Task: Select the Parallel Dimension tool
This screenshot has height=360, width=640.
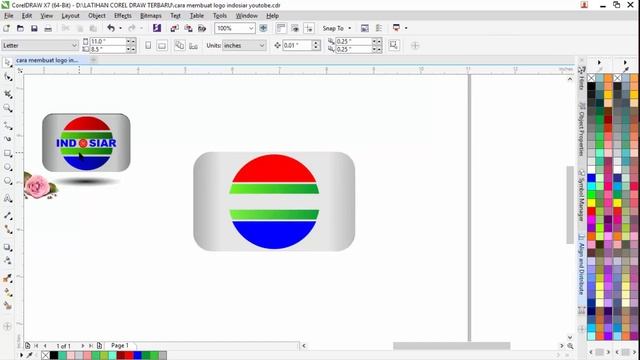Action: click(x=7, y=216)
